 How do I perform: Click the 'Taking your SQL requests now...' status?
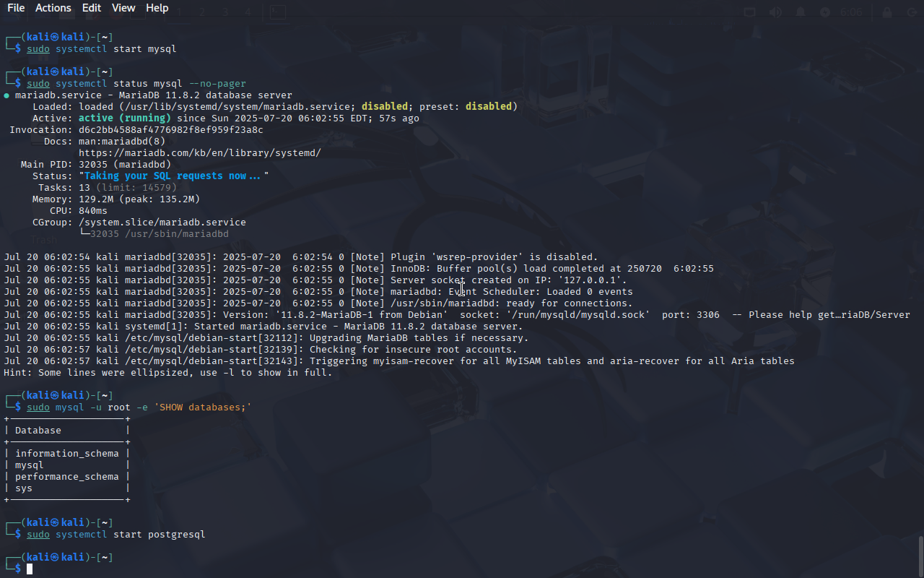pyautogui.click(x=174, y=176)
